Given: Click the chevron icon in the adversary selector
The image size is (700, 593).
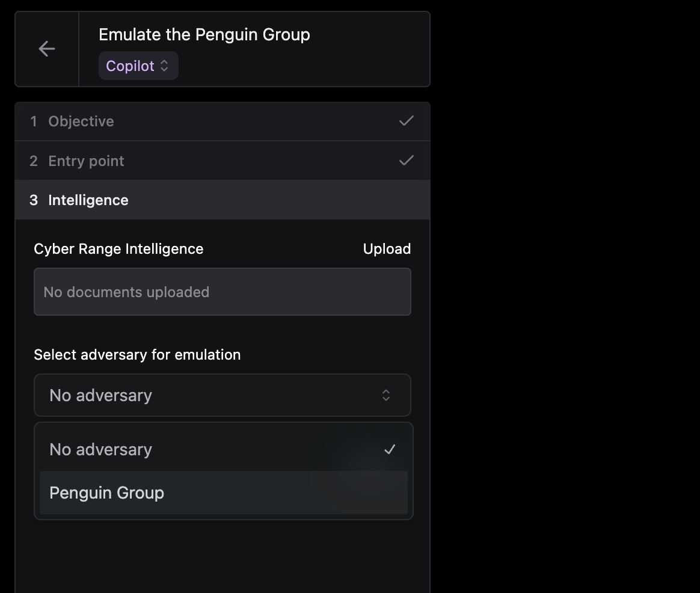Looking at the screenshot, I should pos(386,395).
